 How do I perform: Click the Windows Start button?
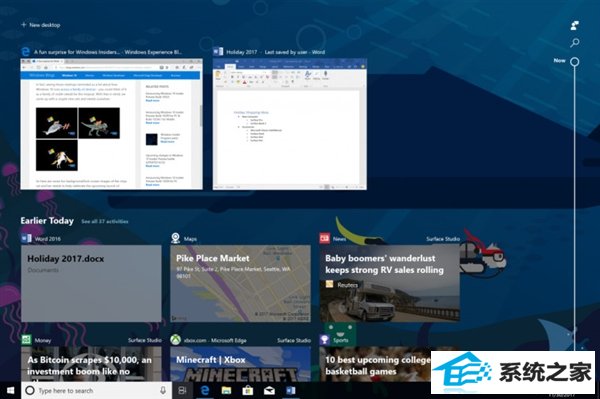click(x=10, y=390)
